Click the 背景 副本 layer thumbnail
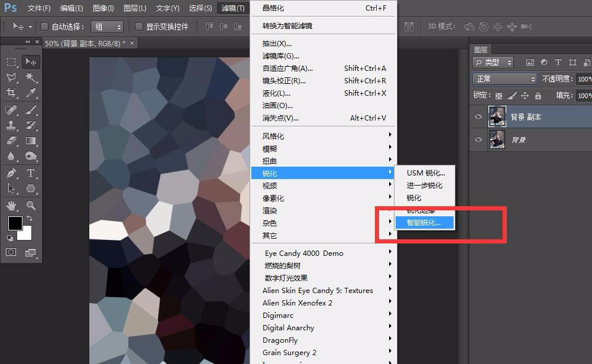This screenshot has height=364, width=592. pos(497,116)
